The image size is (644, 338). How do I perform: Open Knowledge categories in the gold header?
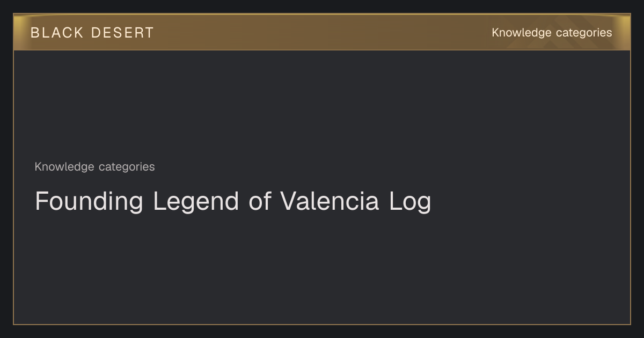[552, 33]
